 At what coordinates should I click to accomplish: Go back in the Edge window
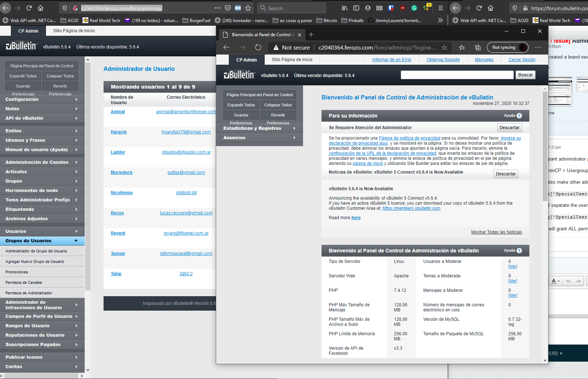[x=226, y=47]
